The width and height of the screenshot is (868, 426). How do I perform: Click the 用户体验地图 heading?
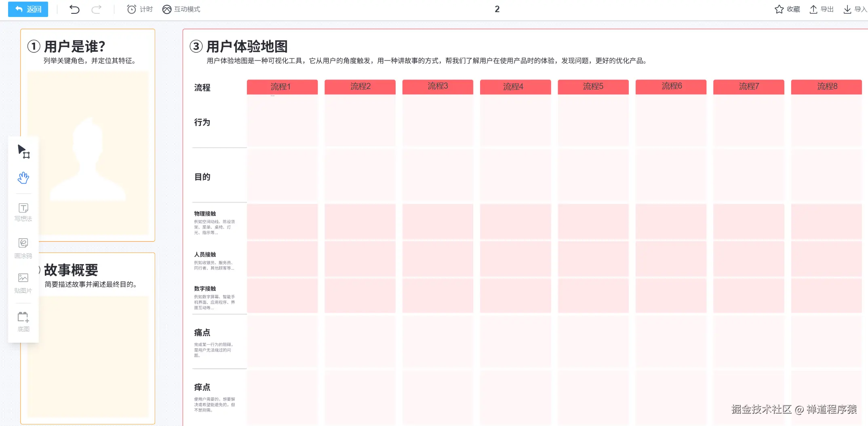247,47
